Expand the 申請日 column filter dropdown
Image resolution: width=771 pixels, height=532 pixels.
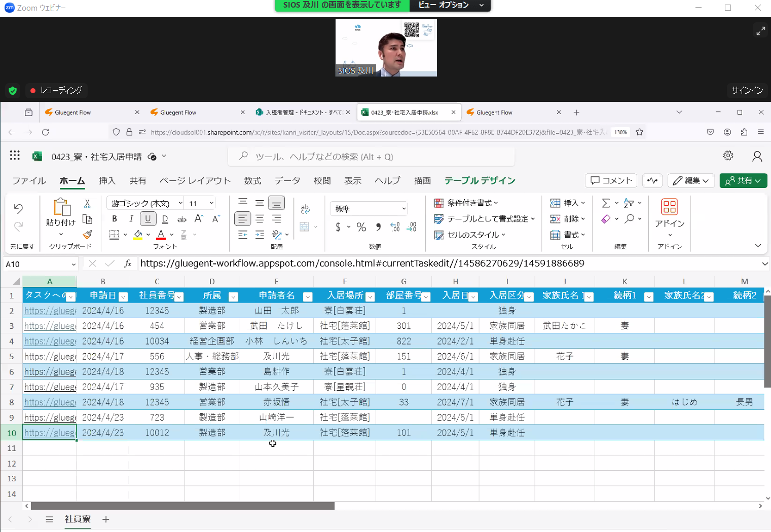click(123, 297)
